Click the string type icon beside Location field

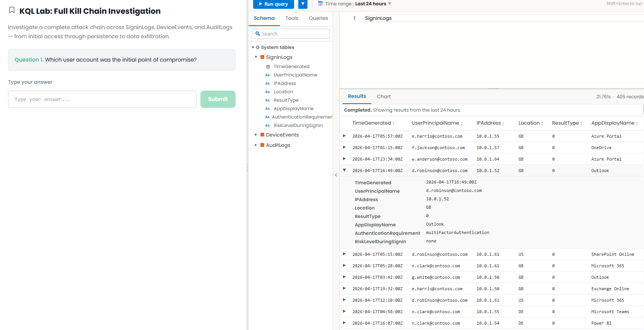pos(267,92)
